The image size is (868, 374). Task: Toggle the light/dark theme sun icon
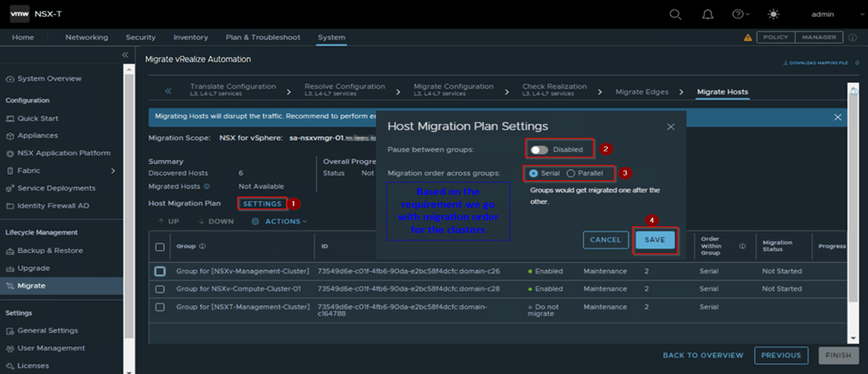click(x=772, y=14)
